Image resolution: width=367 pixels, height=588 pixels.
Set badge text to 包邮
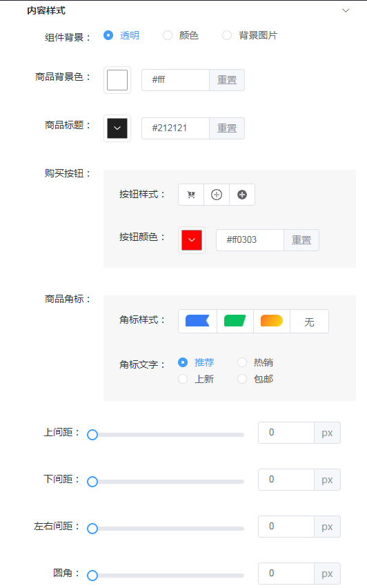(255, 379)
